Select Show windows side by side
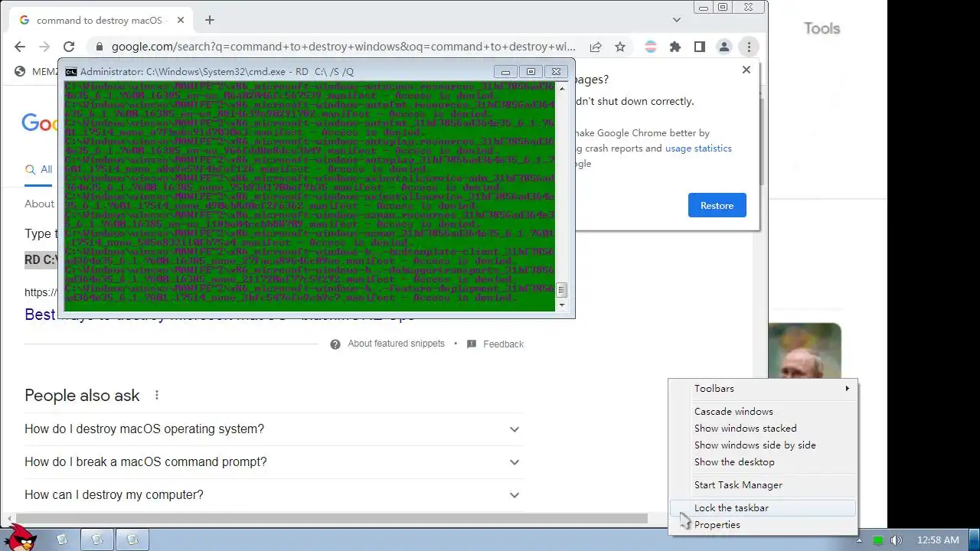980x551 pixels. (763, 445)
